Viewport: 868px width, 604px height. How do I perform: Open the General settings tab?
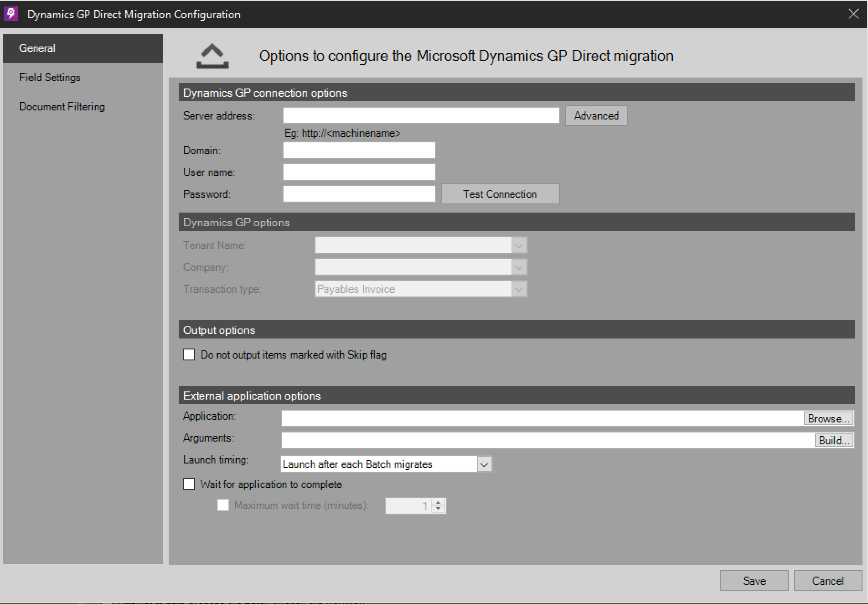83,48
